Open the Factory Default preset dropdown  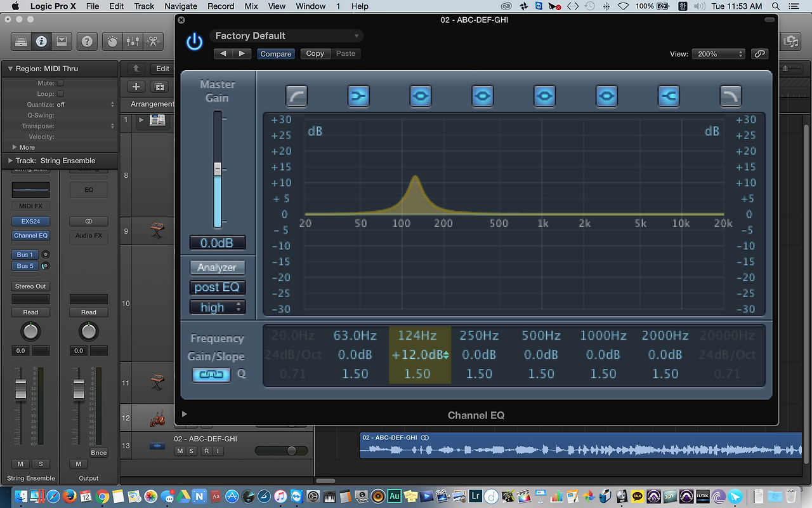tap(287, 36)
